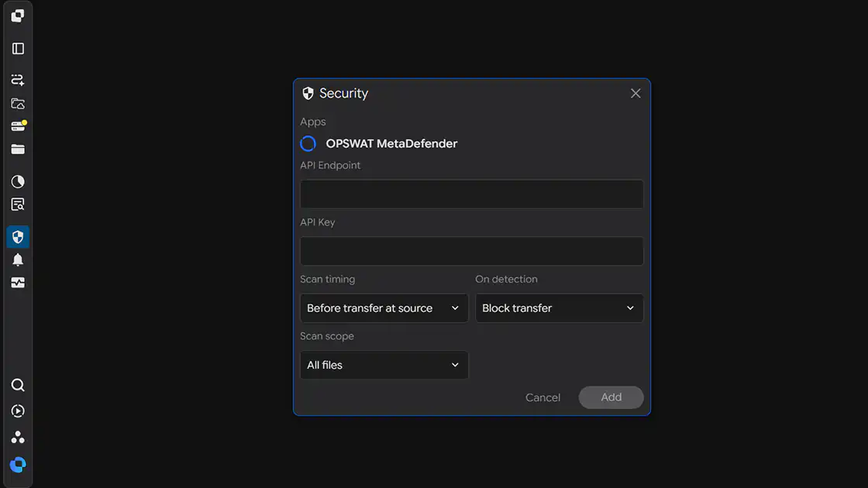Select the shield Security icon in sidebar
Screen dimensions: 868x488
click(18, 237)
